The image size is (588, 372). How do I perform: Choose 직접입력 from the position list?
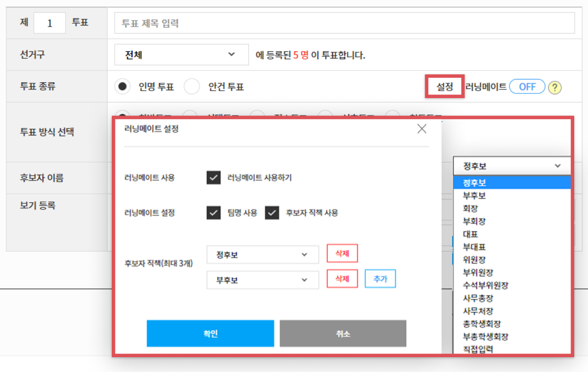pyautogui.click(x=478, y=350)
